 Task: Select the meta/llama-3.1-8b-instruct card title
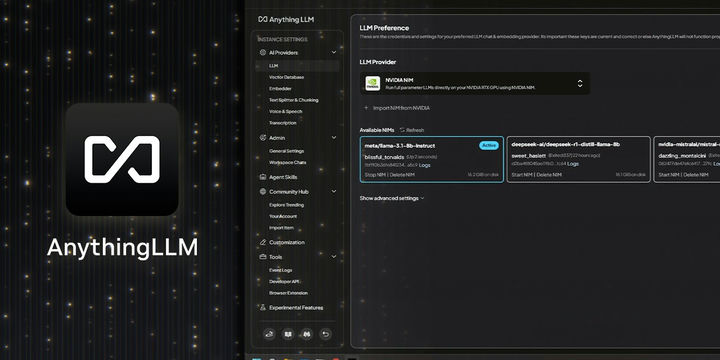399,146
